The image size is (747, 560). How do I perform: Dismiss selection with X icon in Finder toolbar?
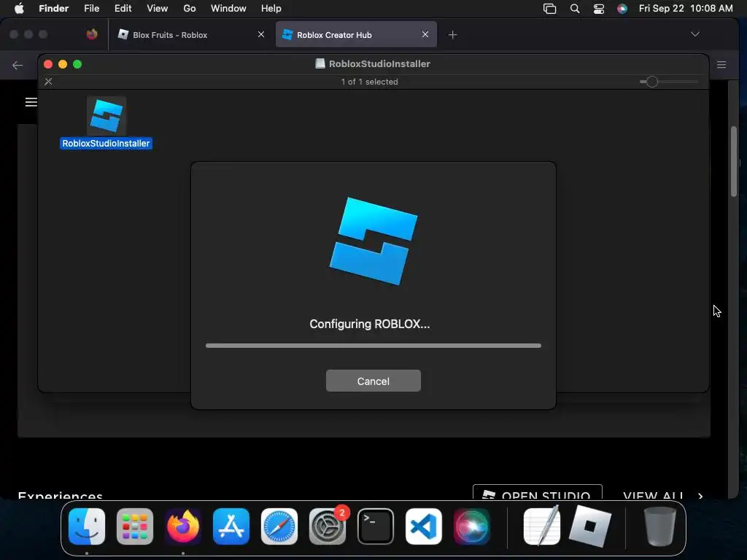click(48, 82)
